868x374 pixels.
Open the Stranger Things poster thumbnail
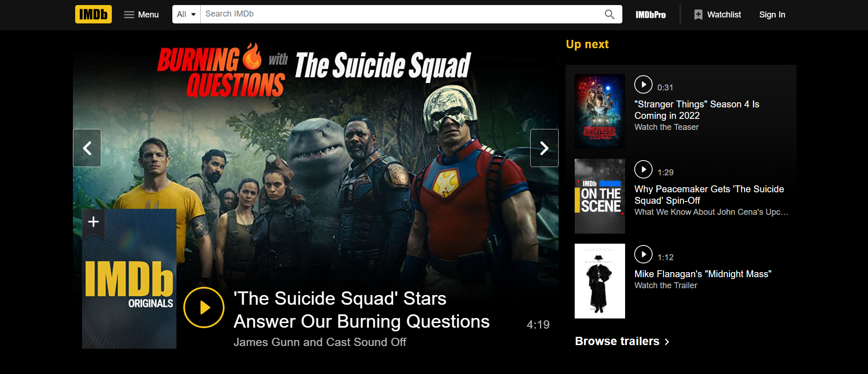click(600, 111)
